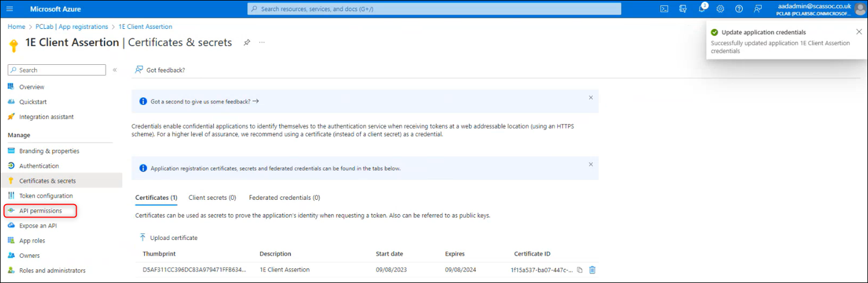Open portal settings gear icon
This screenshot has height=283, width=868.
pos(720,9)
